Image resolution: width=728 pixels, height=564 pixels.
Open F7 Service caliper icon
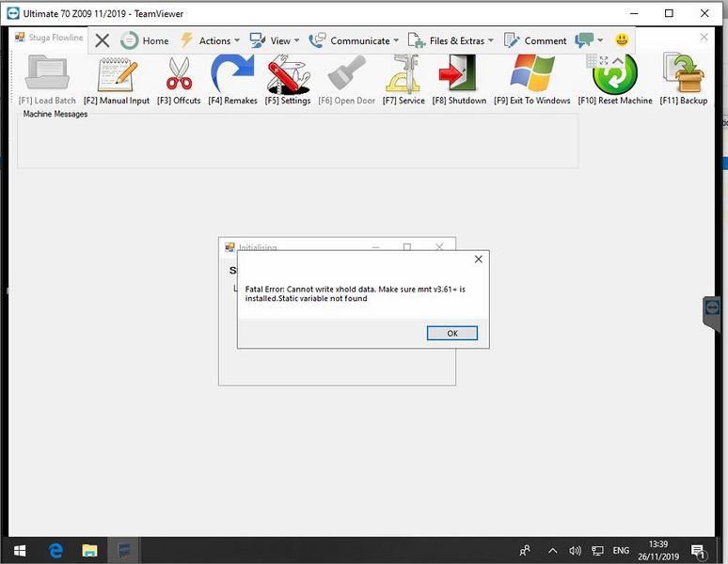coord(403,73)
